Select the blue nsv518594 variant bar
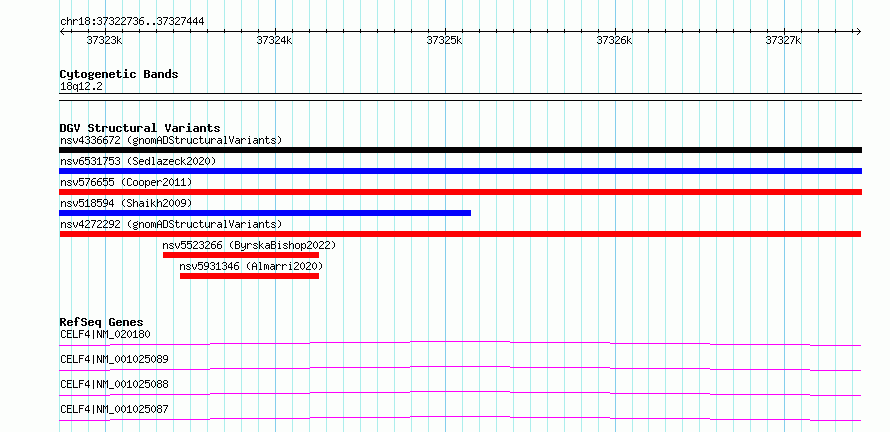Image resolution: width=890 pixels, height=432 pixels. 265,213
